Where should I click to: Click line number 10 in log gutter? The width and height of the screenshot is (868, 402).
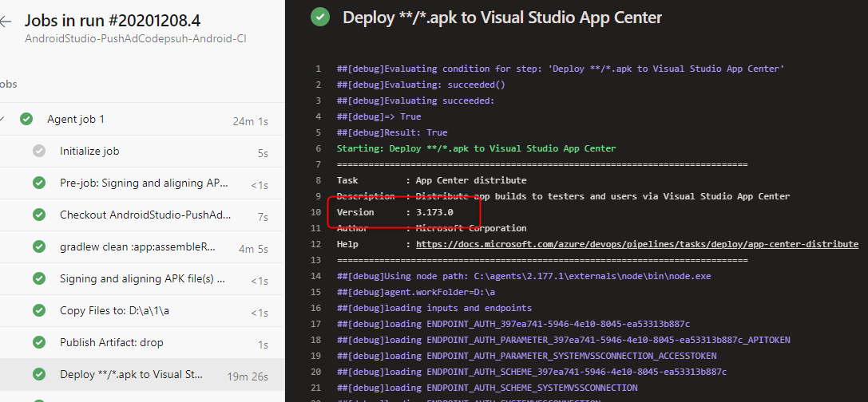315,212
